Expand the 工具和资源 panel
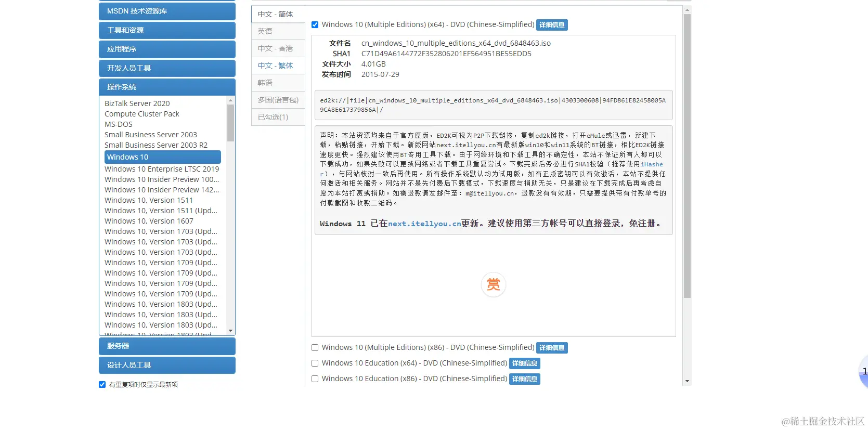 tap(167, 30)
